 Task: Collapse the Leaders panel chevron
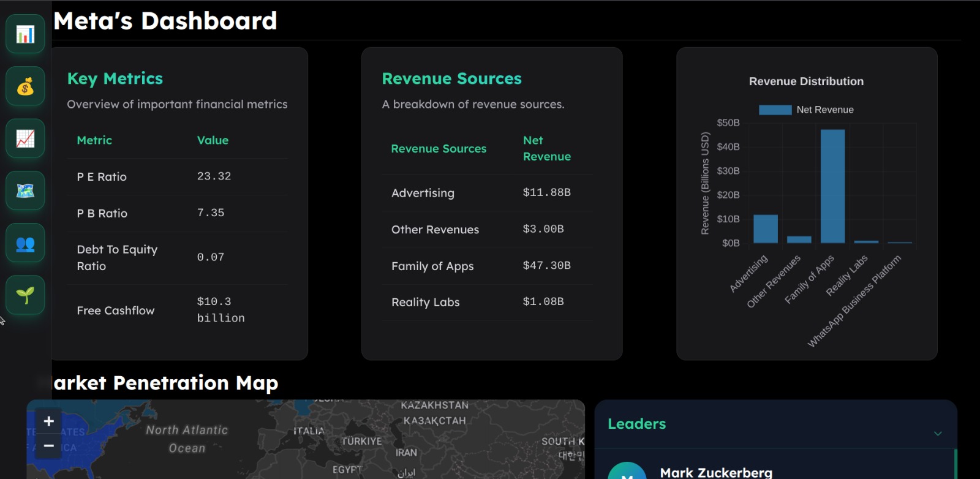point(938,433)
